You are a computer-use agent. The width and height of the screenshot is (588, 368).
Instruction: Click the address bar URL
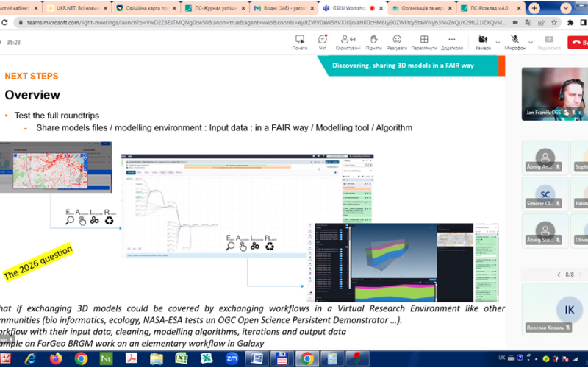[x=266, y=23]
